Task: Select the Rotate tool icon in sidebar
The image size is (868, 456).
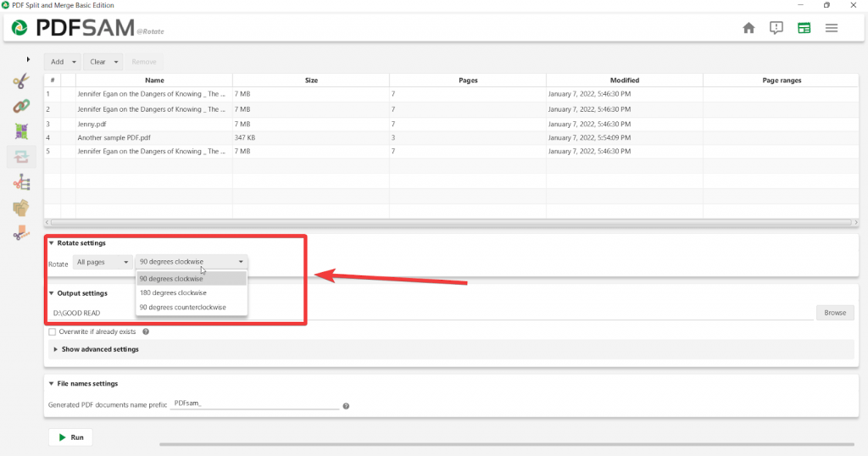Action: tap(21, 157)
